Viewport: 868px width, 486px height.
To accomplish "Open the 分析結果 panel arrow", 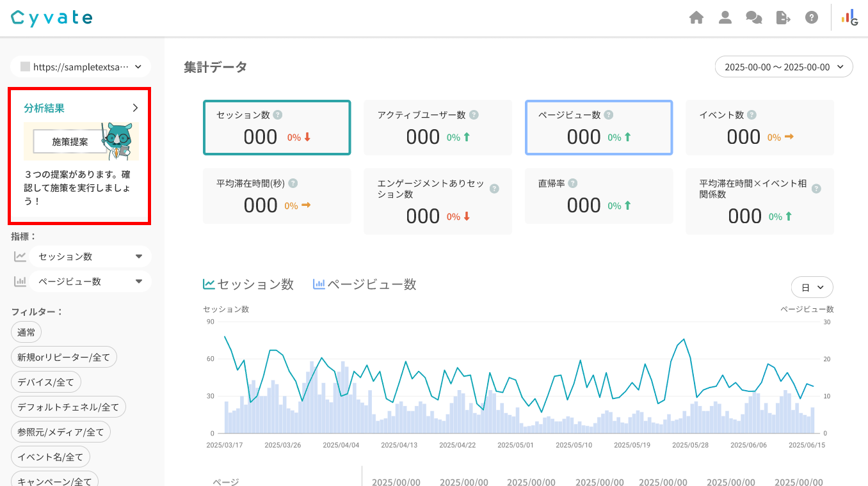I will pos(135,108).
